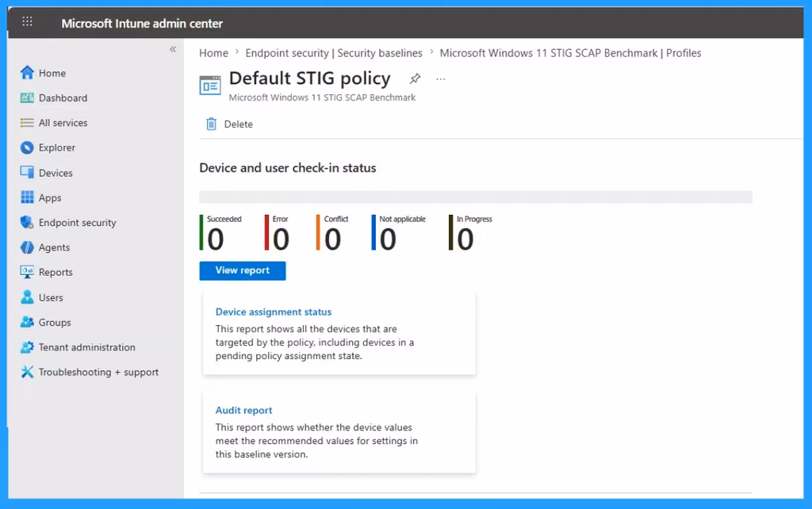
Task: Click the Devices monitor icon
Action: (27, 172)
